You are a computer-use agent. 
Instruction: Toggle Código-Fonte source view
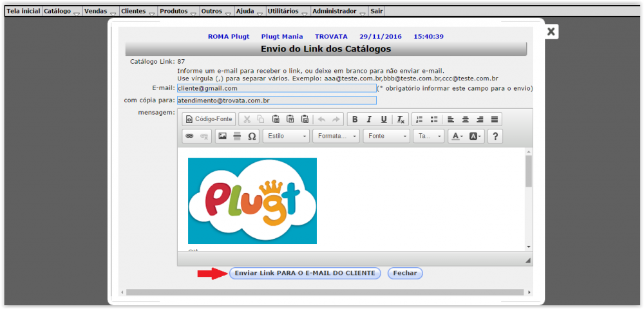[x=209, y=119]
